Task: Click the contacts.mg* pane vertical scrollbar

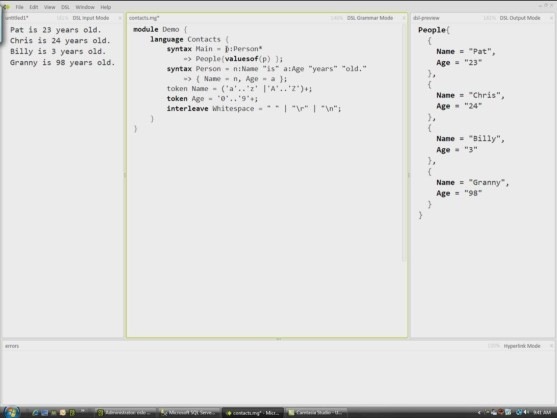Action: 404,143
